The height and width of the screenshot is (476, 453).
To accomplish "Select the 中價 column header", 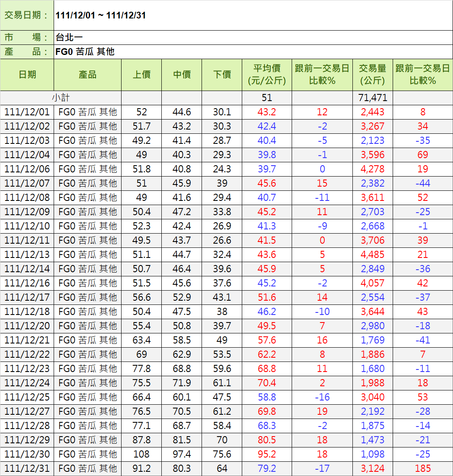I will coord(181,75).
